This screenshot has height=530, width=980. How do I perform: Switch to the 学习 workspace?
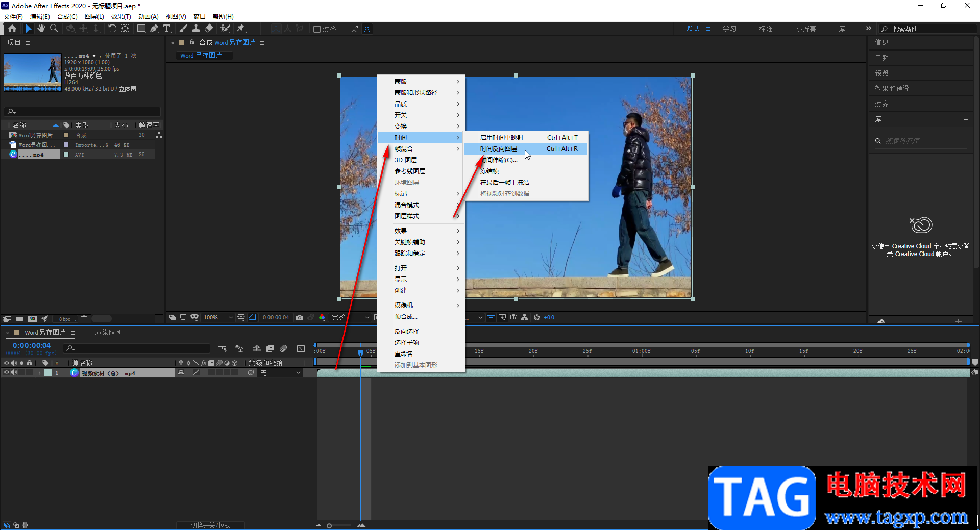[x=729, y=29]
